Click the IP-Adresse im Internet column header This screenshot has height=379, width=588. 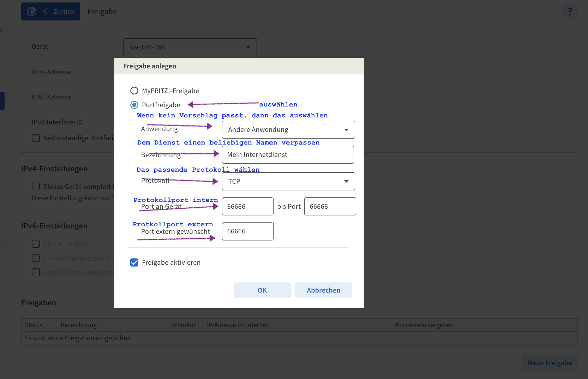[238, 325]
